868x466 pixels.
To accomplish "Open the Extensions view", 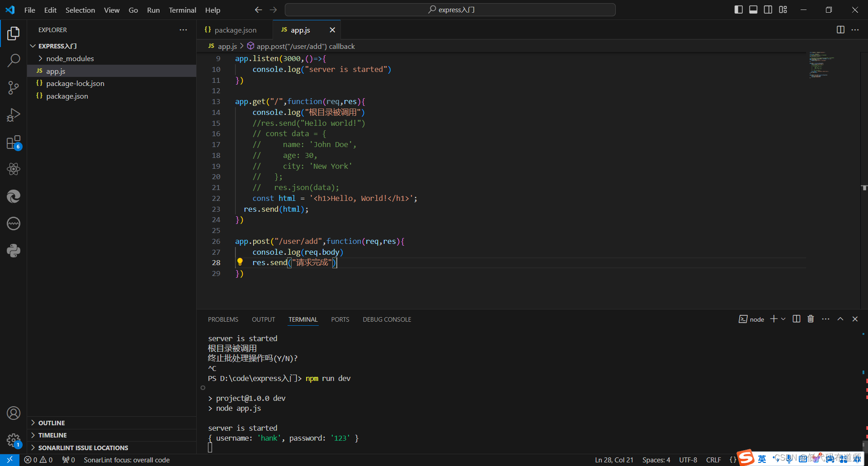I will tap(14, 142).
